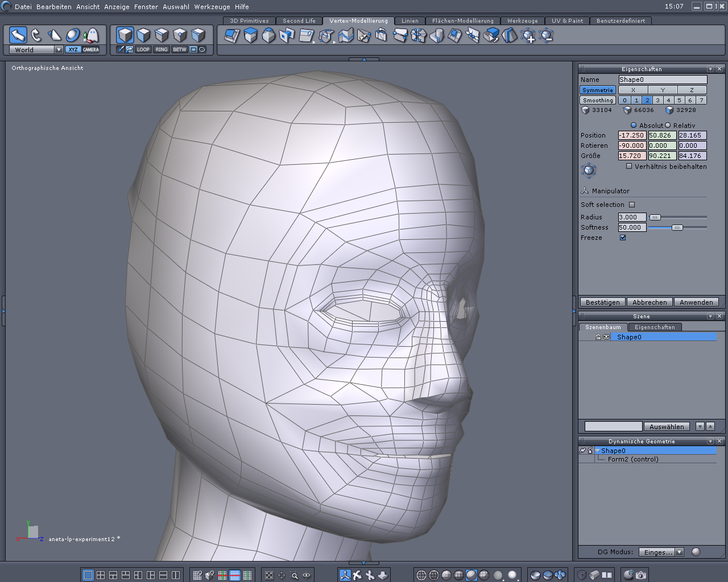The image size is (728, 582).
Task: Open dropdown arrow next to Auswählen
Action: tap(700, 426)
